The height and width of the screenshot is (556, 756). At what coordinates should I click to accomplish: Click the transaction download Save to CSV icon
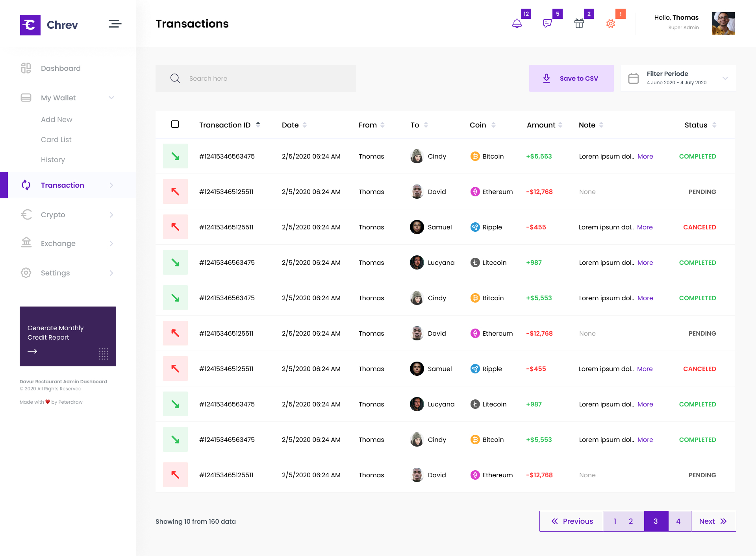coord(546,78)
